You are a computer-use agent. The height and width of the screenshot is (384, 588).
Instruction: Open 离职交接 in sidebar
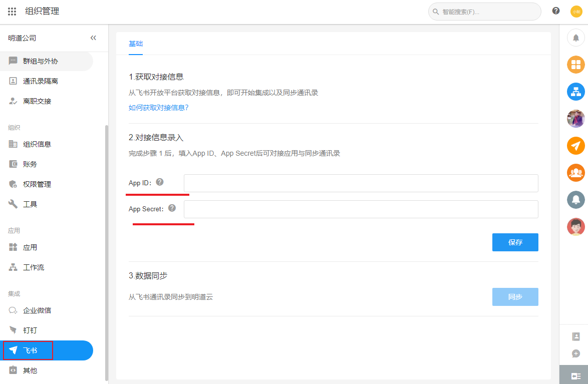point(47,101)
